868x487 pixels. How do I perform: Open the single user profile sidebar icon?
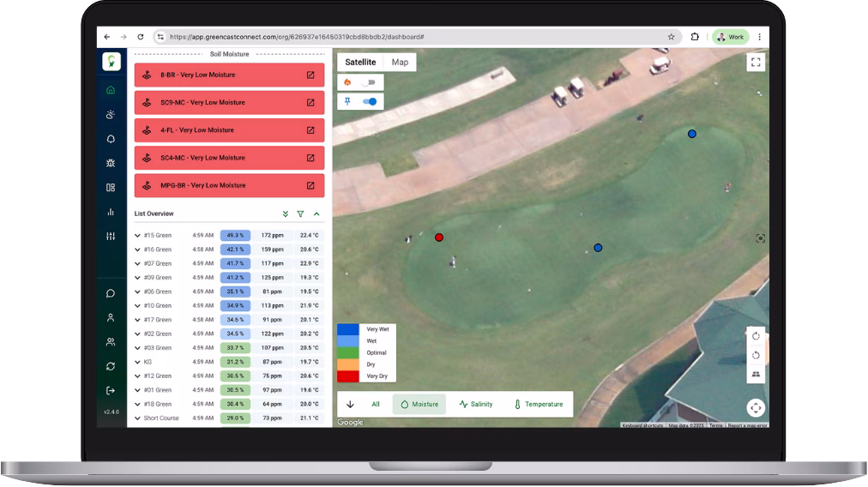pyautogui.click(x=111, y=317)
